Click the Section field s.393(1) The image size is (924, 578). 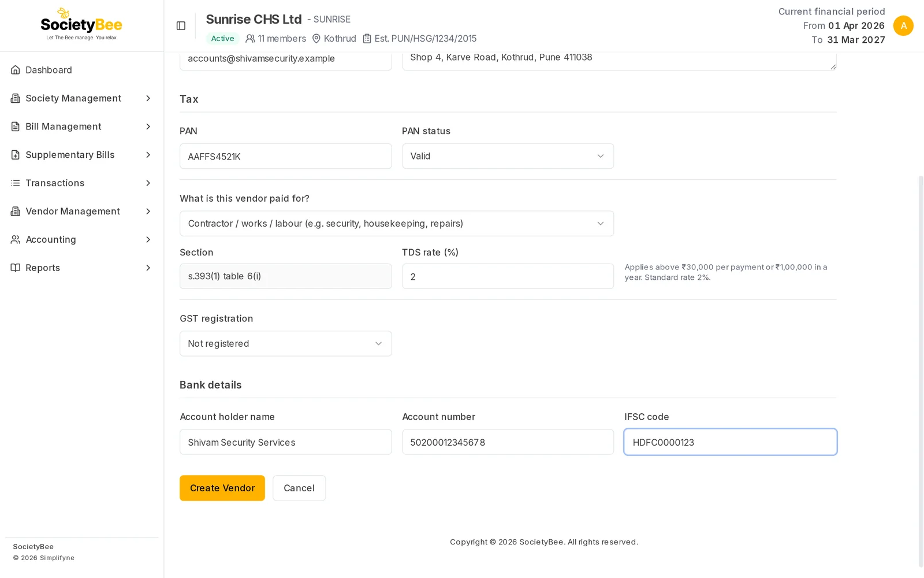coord(286,276)
